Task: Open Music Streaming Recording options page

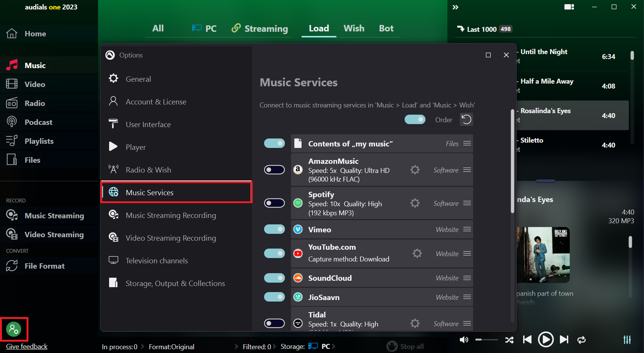Action: click(x=176, y=215)
